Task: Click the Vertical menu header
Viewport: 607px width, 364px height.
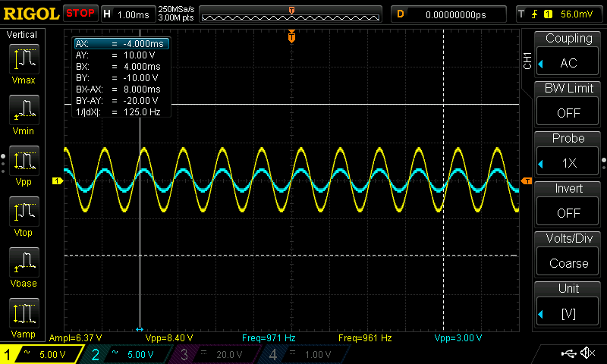Action: pyautogui.click(x=22, y=35)
